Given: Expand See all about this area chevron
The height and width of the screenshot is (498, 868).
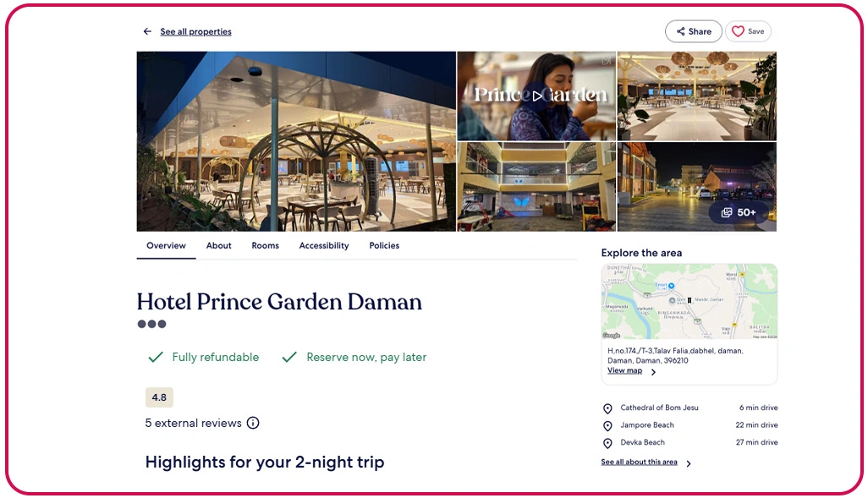Looking at the screenshot, I should pos(689,463).
